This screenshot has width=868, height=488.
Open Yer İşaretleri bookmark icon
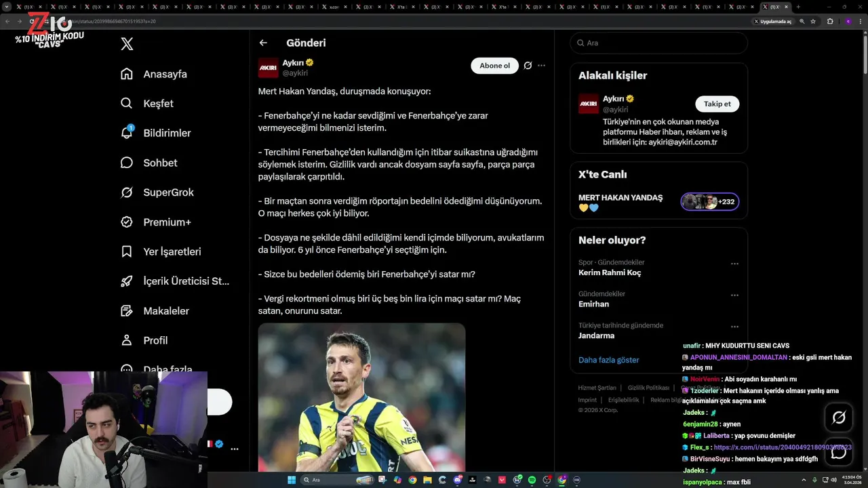[x=127, y=251]
